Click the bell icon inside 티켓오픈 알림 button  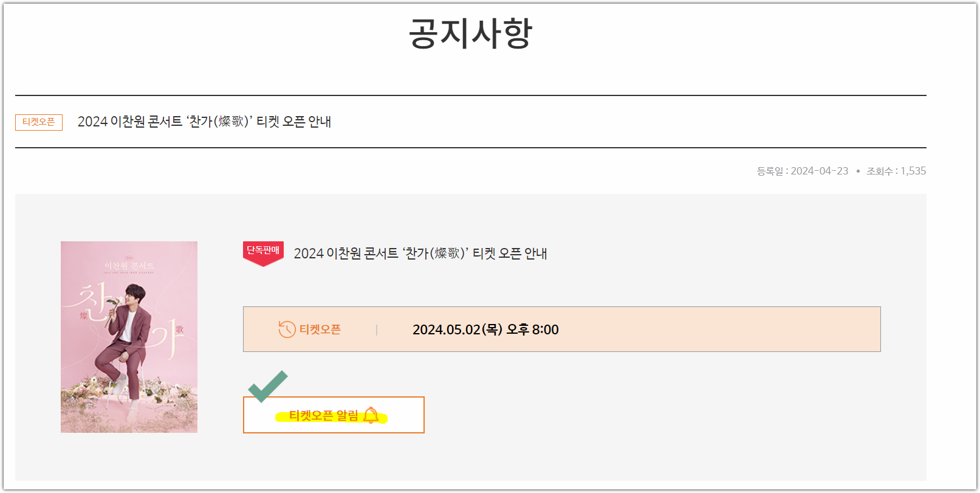[x=372, y=415]
